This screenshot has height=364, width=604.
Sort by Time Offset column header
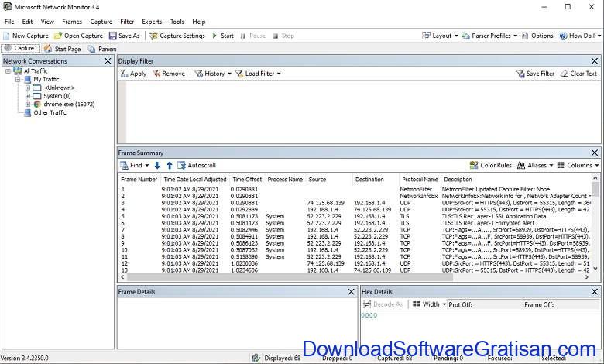[247, 180]
